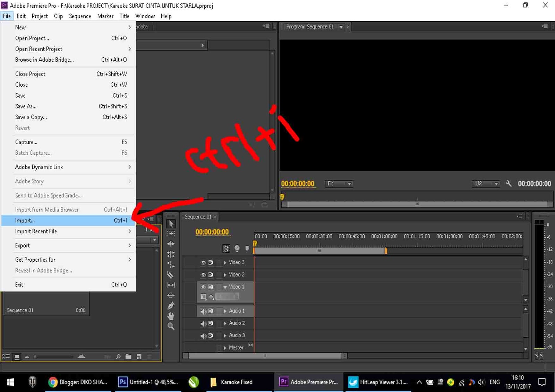Toggle Track Lock box on Video 2
Viewport: 555px width, 392px height.
tap(219, 275)
